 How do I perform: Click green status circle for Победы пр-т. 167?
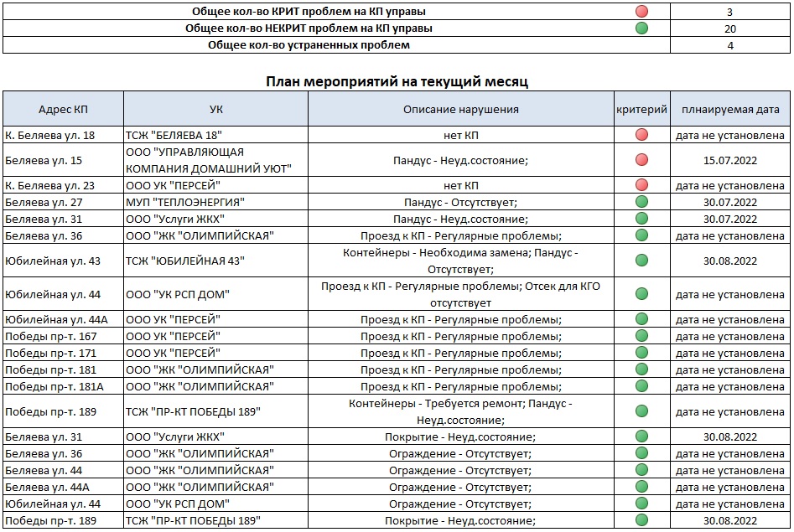point(642,336)
